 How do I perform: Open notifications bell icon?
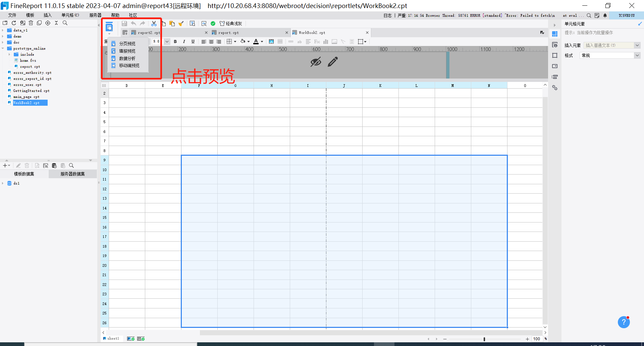point(605,15)
